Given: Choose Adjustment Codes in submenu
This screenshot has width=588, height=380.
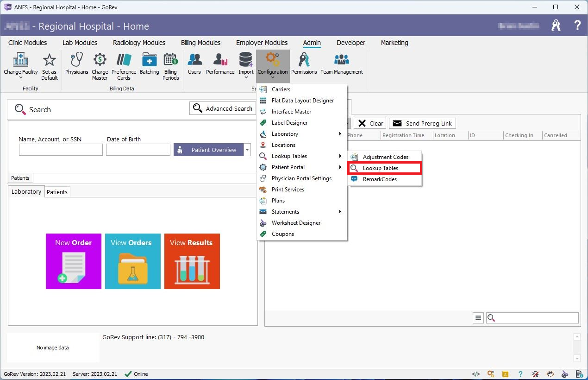Looking at the screenshot, I should point(385,157).
